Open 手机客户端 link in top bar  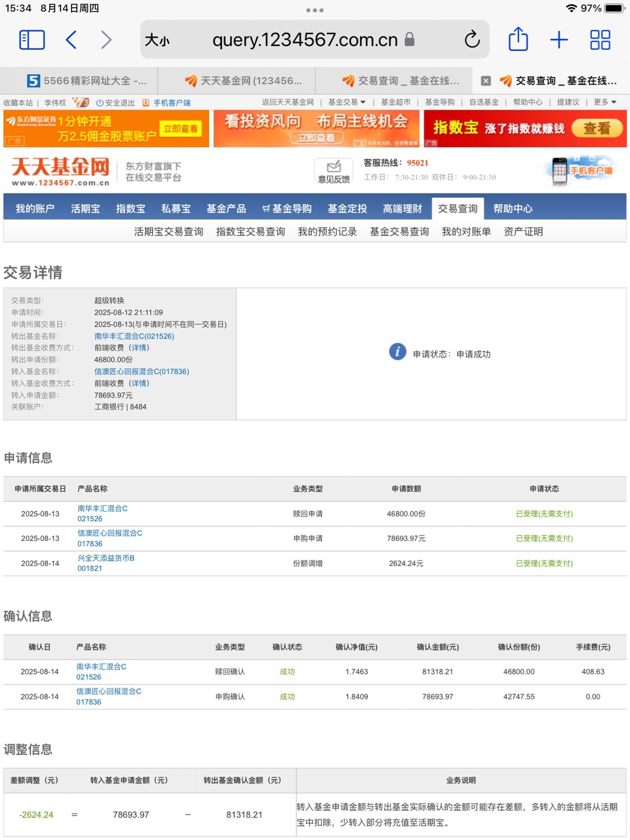tap(167, 102)
